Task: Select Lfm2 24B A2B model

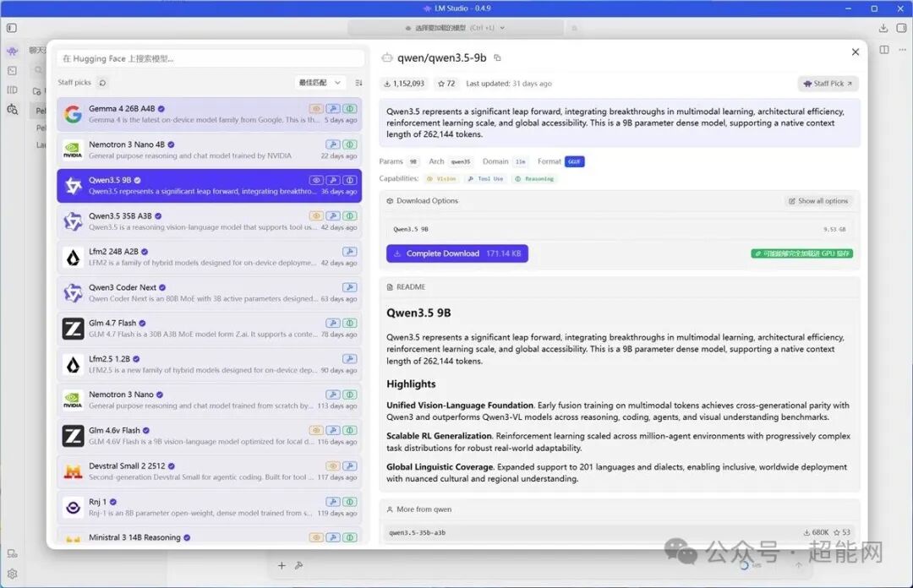Action: [210, 258]
